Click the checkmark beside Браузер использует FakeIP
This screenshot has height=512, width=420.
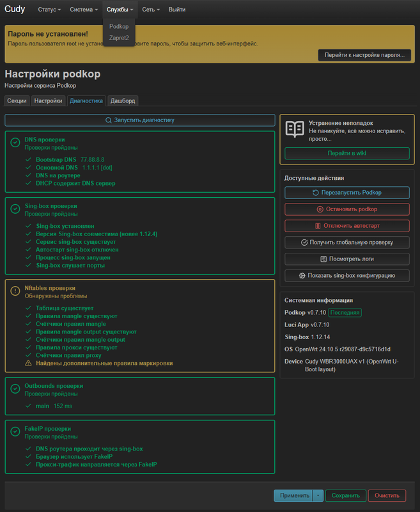click(28, 456)
